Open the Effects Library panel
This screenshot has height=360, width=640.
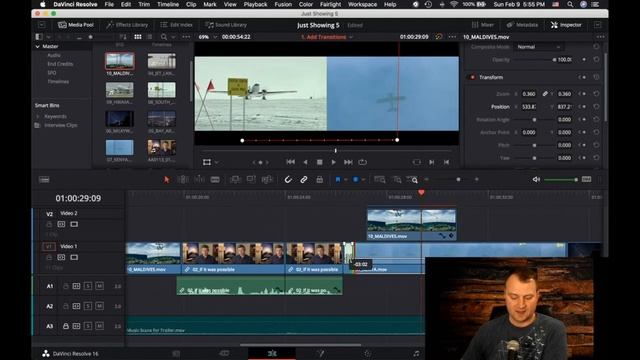coord(127,25)
